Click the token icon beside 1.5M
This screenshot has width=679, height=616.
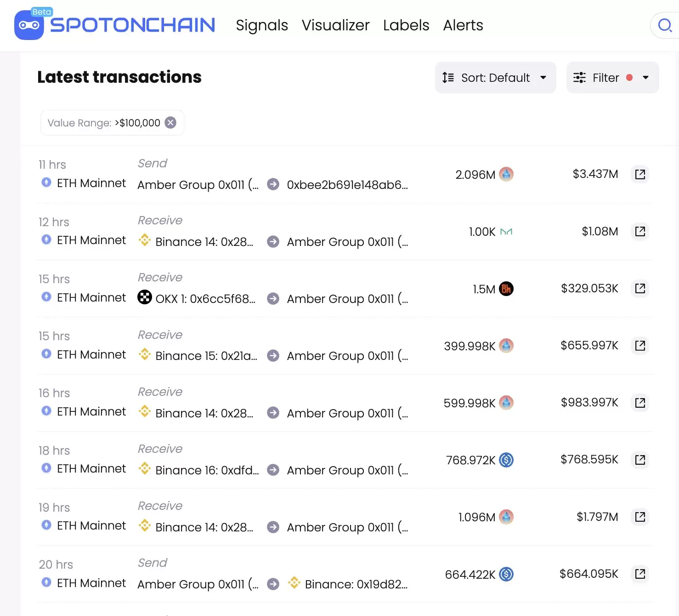click(506, 289)
